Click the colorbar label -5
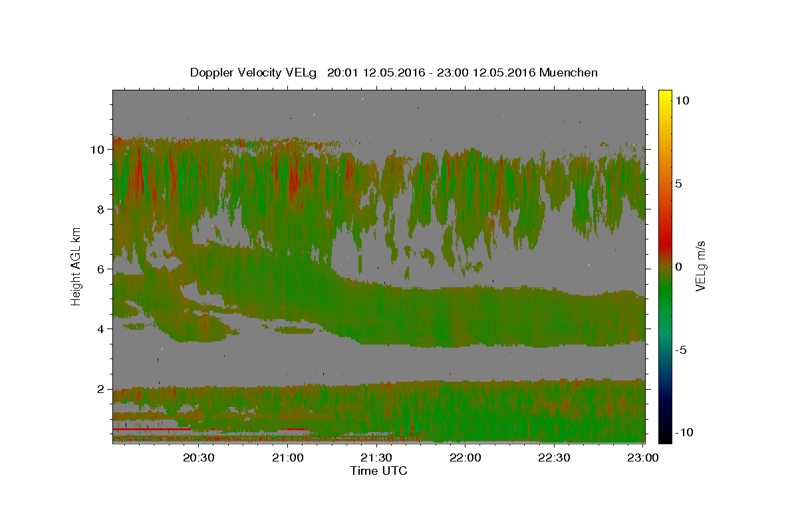The image size is (798, 532). point(681,350)
